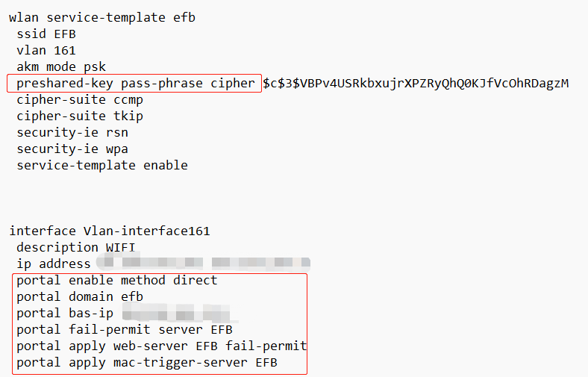Click the 'interface Vlan-interface161' line
Image resolution: width=588 pixels, height=377 pixels.
click(110, 231)
